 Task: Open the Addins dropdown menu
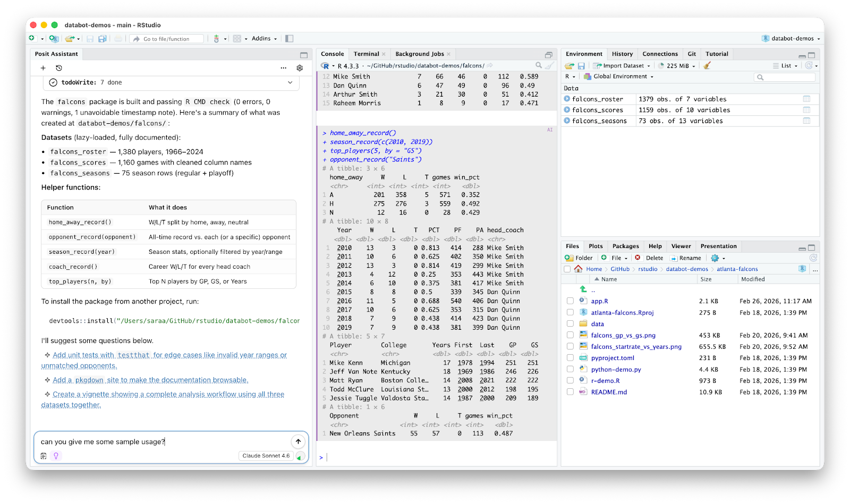[263, 39]
